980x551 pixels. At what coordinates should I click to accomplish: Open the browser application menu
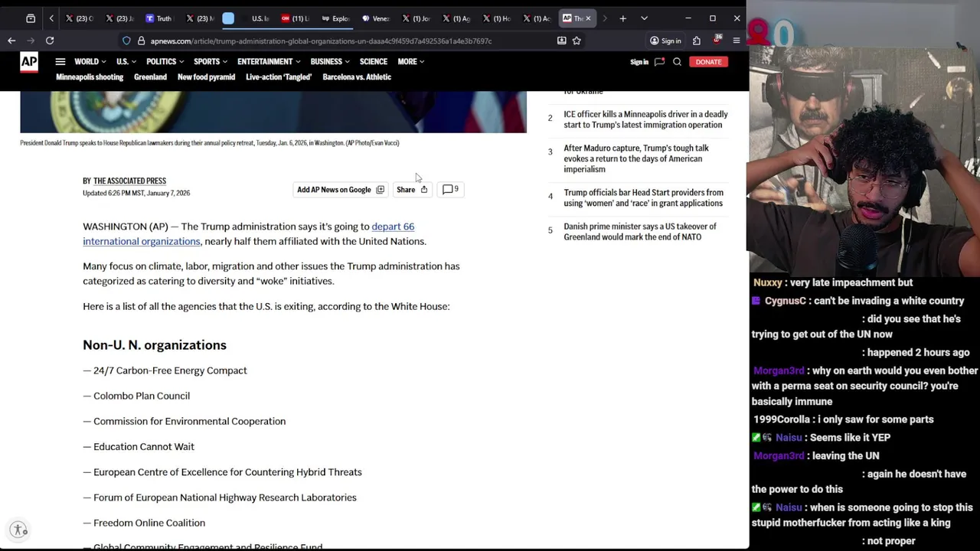click(737, 41)
